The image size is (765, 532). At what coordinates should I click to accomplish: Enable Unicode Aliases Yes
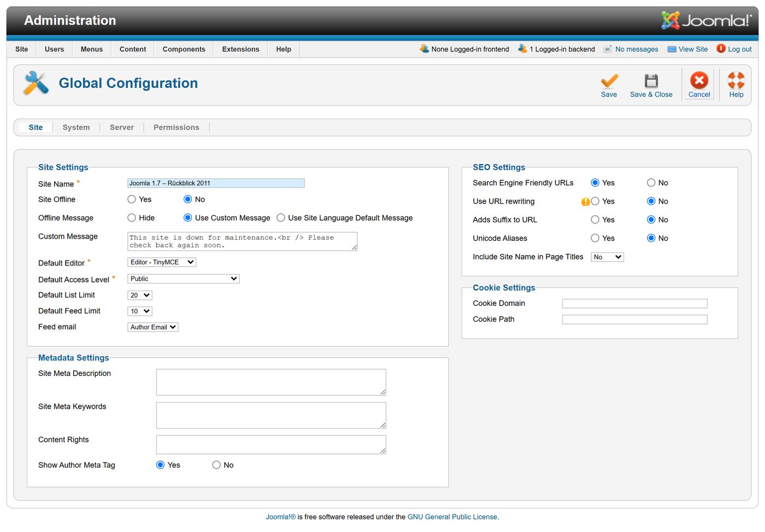[595, 239]
